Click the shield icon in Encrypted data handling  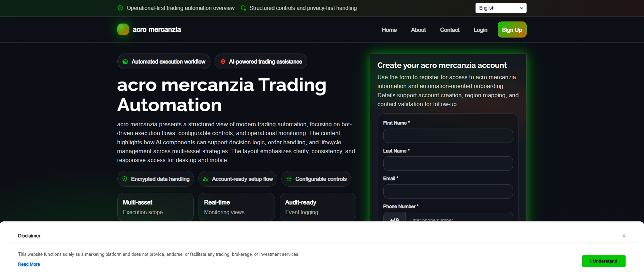pos(125,179)
